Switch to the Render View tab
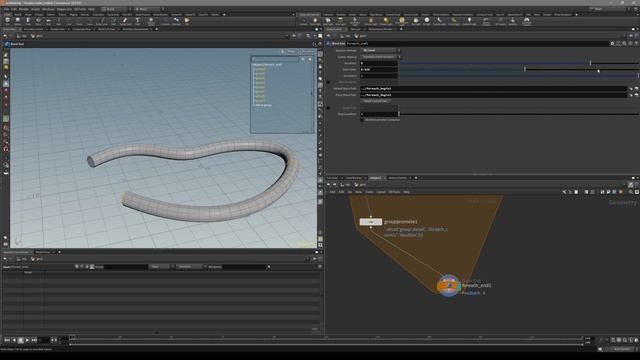The width and height of the screenshot is (640, 360). tap(57, 29)
